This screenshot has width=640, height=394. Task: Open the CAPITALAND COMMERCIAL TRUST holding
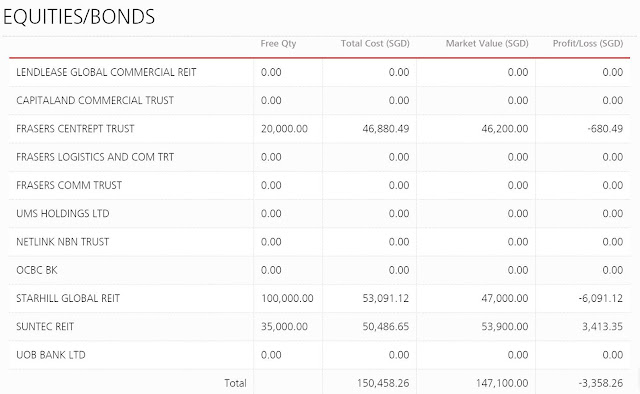(95, 100)
